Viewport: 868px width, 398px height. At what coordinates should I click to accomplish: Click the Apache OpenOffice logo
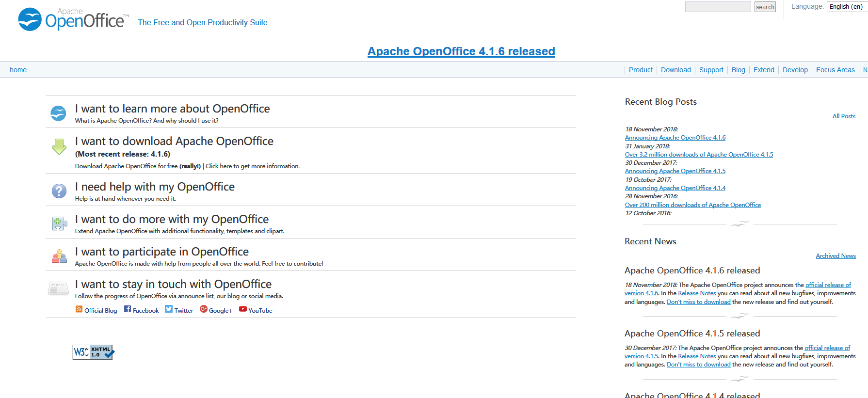coord(73,19)
